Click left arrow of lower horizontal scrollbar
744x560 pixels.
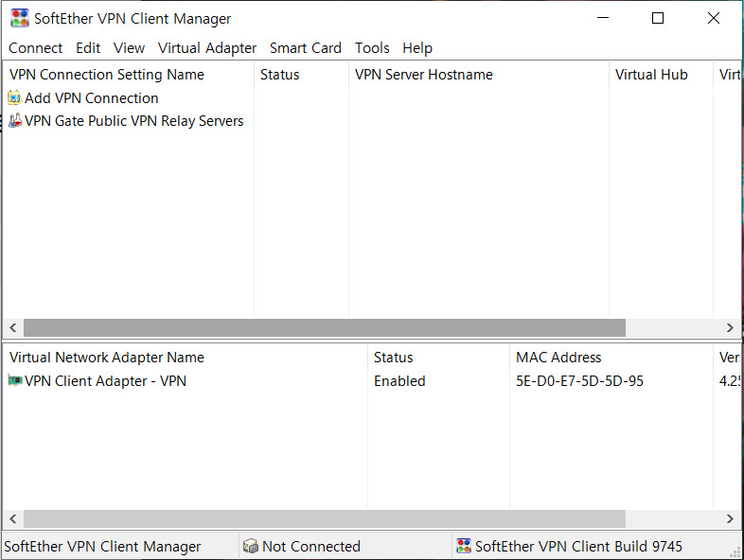pos(12,519)
